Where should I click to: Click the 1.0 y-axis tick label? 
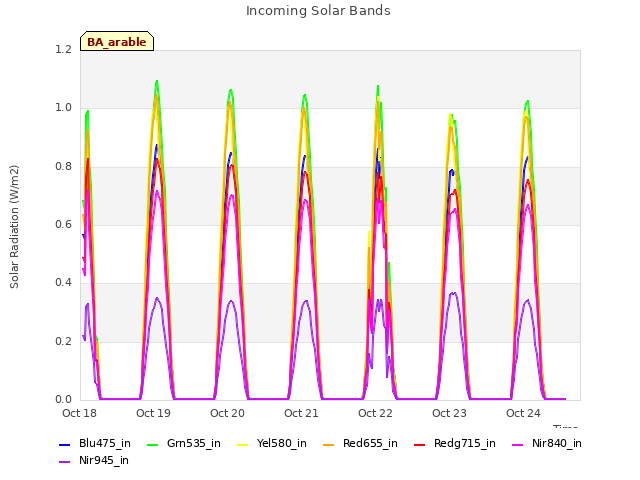pyautogui.click(x=63, y=108)
